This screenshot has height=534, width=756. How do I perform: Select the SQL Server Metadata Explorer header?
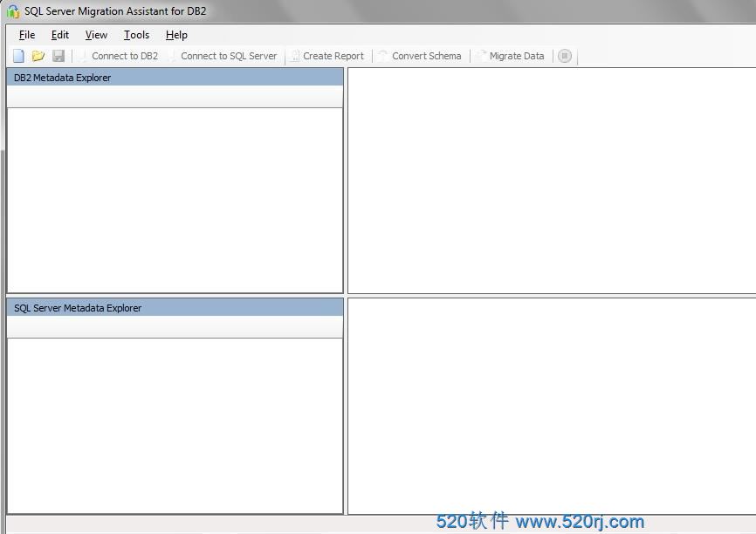pos(175,308)
